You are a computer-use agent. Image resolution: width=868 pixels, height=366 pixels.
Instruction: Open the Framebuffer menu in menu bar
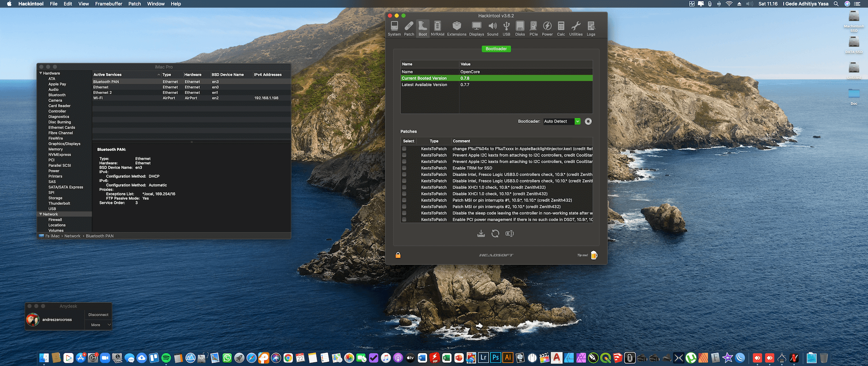[108, 4]
